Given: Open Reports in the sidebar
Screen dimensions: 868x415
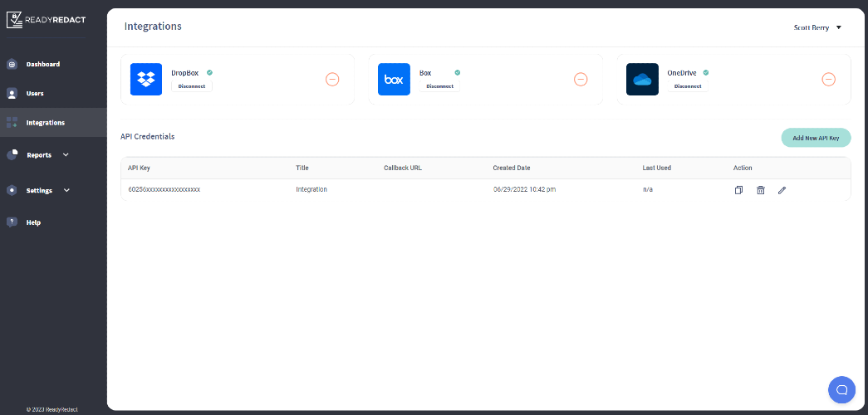Looking at the screenshot, I should click(x=39, y=155).
